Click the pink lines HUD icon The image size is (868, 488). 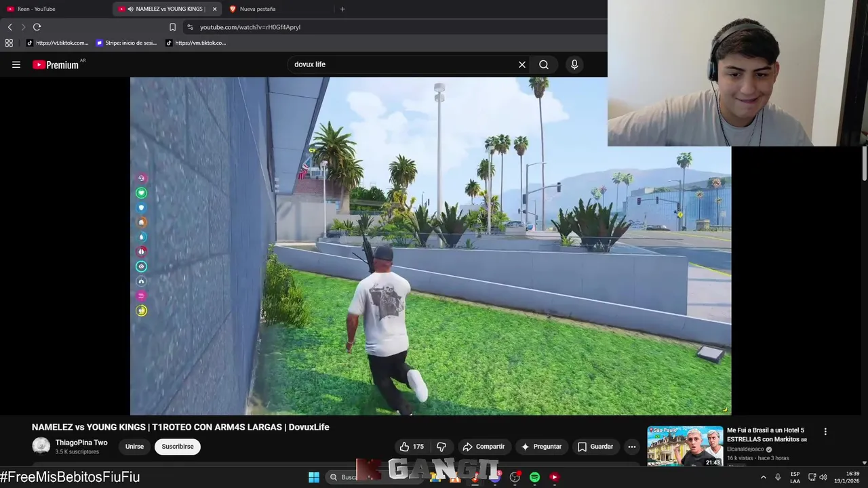point(141,296)
